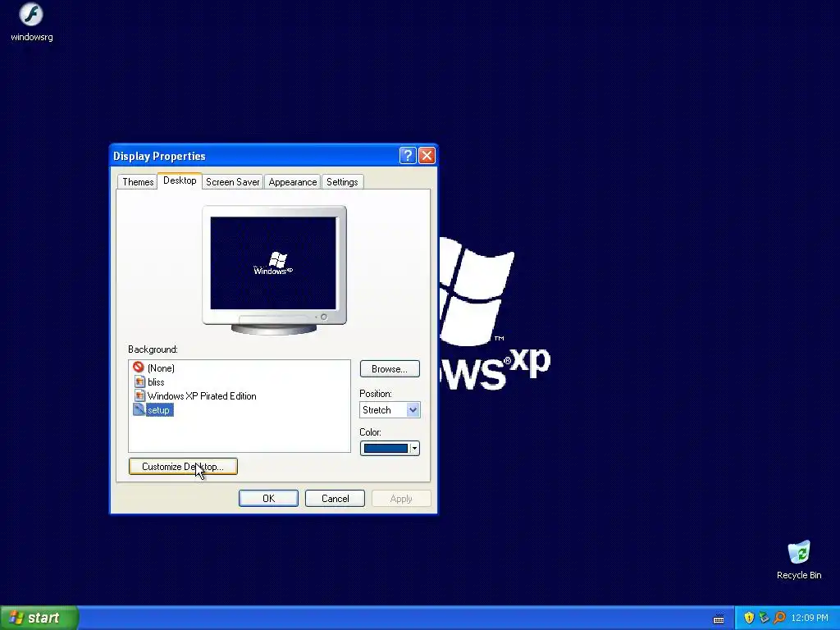Screen dimensions: 840x630
Task: Close the Display Properties dialog
Action: (427, 156)
